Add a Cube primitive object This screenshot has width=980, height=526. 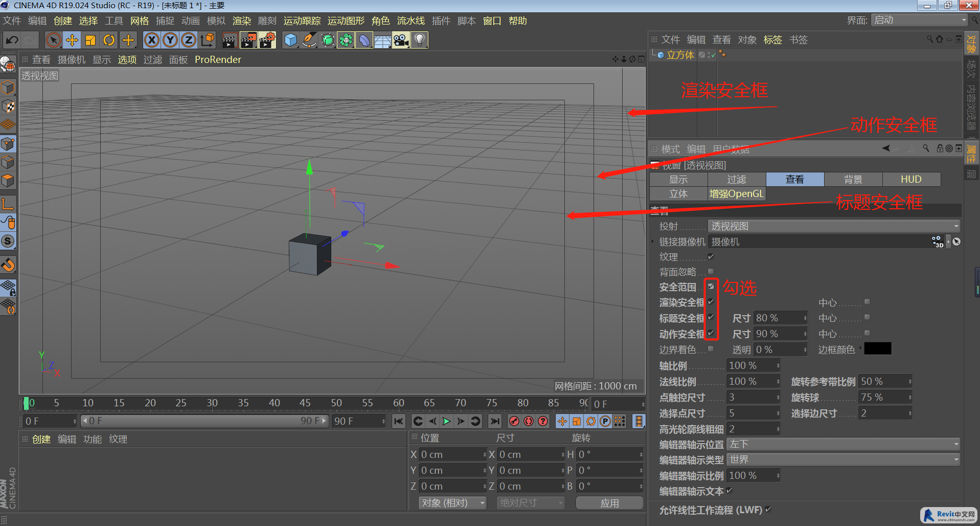[290, 40]
